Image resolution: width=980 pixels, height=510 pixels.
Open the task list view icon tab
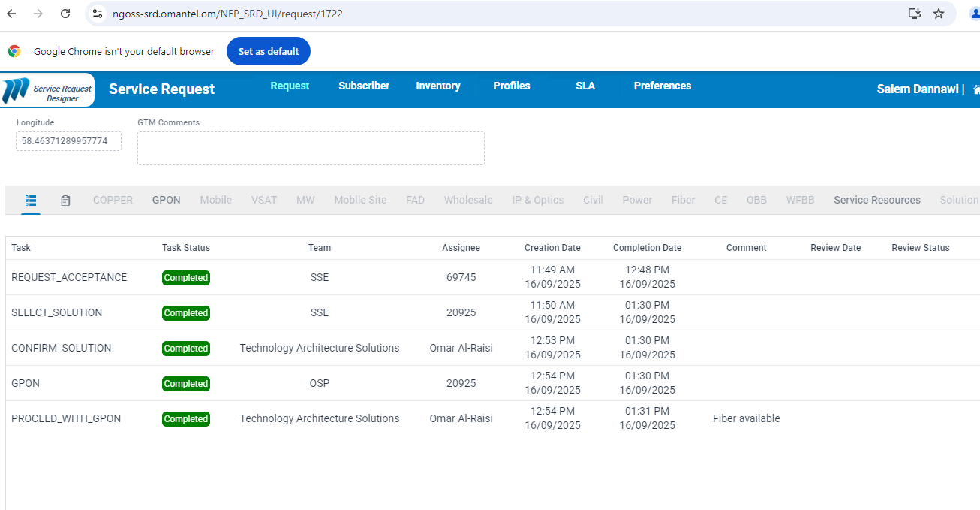(x=31, y=201)
